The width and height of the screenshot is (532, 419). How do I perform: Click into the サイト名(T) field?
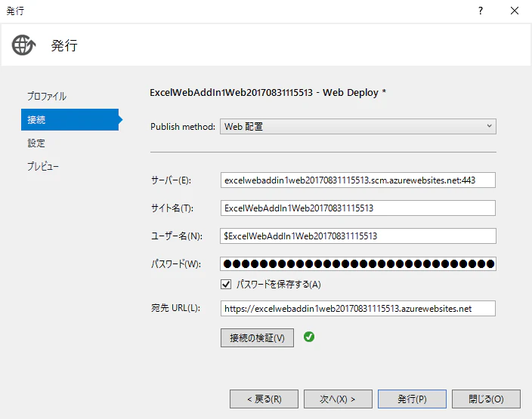pyautogui.click(x=358, y=208)
